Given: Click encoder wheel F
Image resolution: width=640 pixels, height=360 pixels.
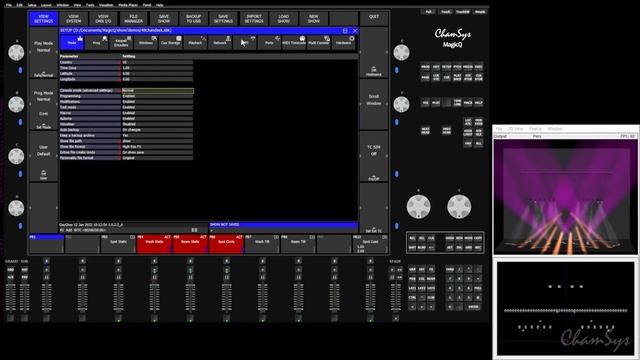Looking at the screenshot, I should (401, 104).
